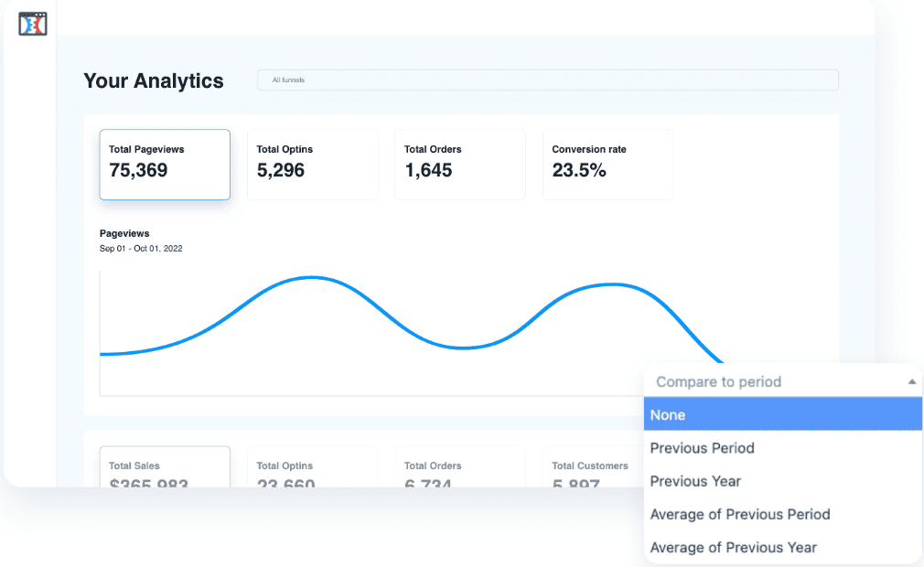Click the blue Pageviews chart line

(311, 277)
